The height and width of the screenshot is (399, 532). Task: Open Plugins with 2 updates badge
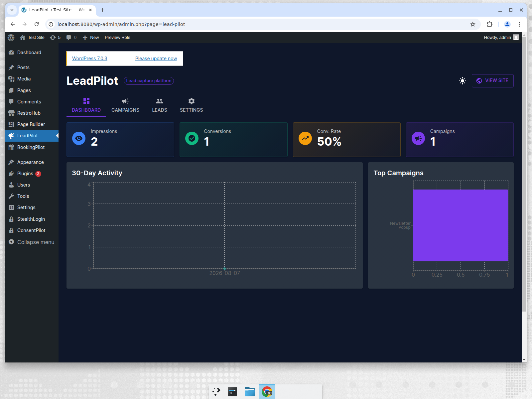tap(32, 174)
